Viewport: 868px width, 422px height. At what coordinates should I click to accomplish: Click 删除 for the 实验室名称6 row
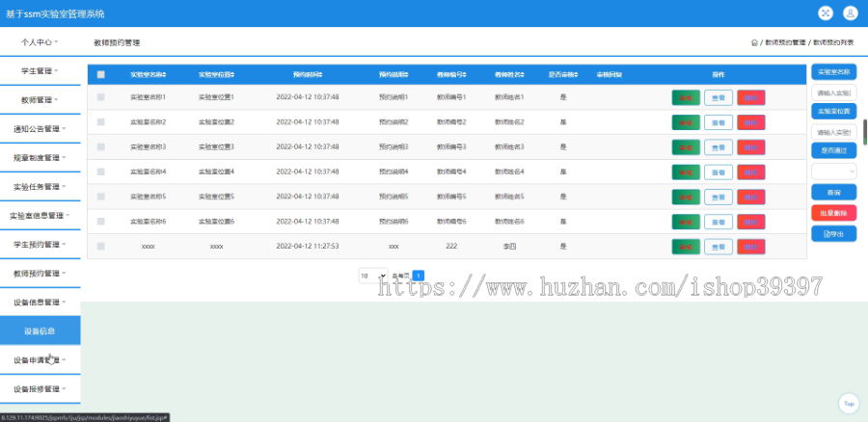pyautogui.click(x=751, y=222)
